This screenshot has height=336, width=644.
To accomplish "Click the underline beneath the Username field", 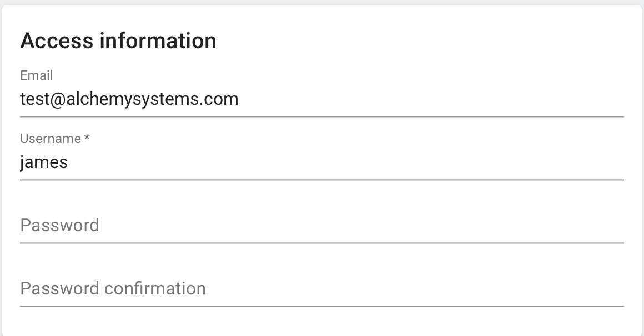I will (x=322, y=180).
